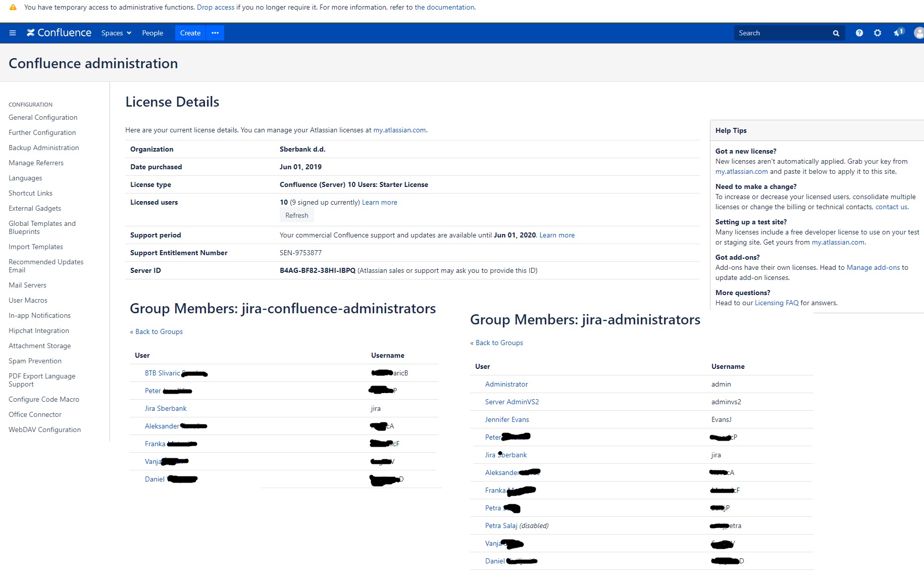
Task: Click the Create button
Action: coord(190,33)
